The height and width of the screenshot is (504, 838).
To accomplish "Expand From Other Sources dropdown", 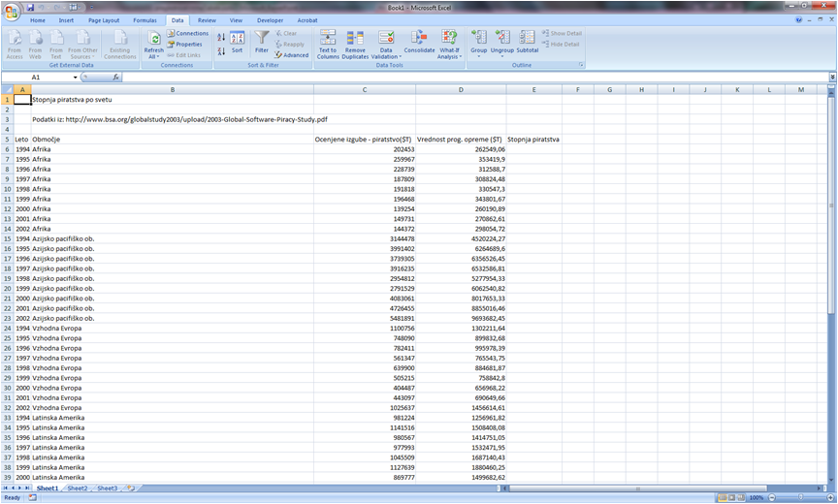I will pyautogui.click(x=82, y=45).
